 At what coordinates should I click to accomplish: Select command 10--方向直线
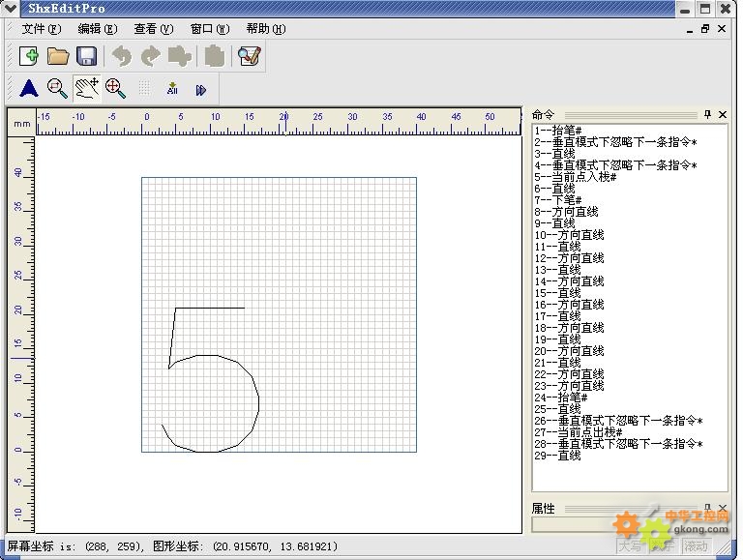(x=569, y=235)
